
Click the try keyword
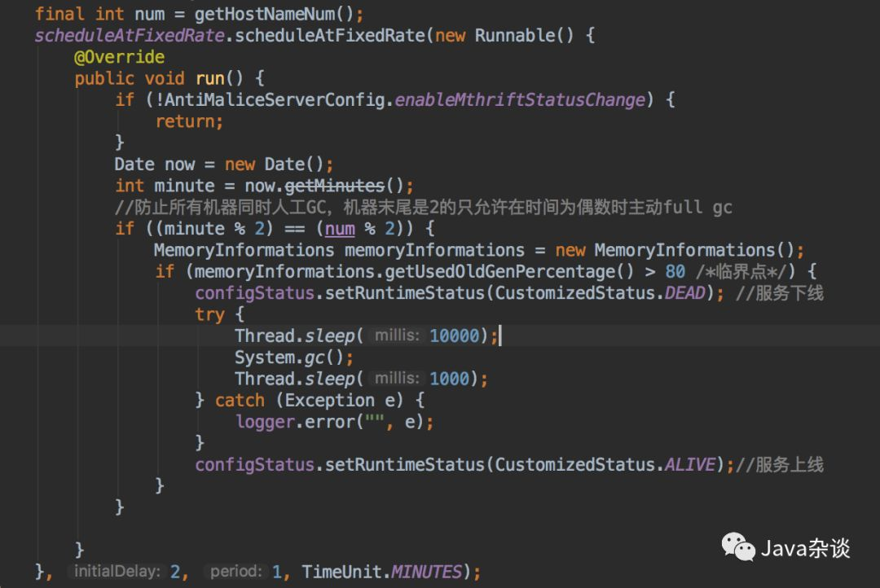tap(209, 314)
